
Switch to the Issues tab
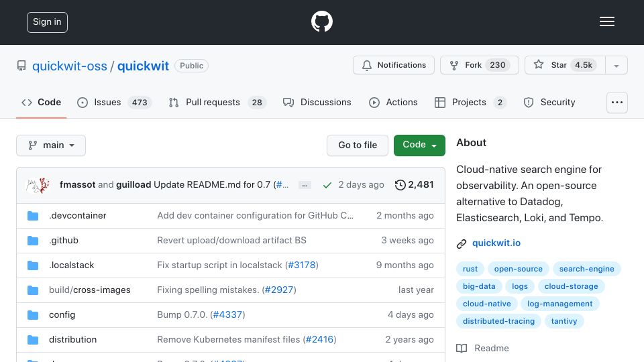[114, 102]
